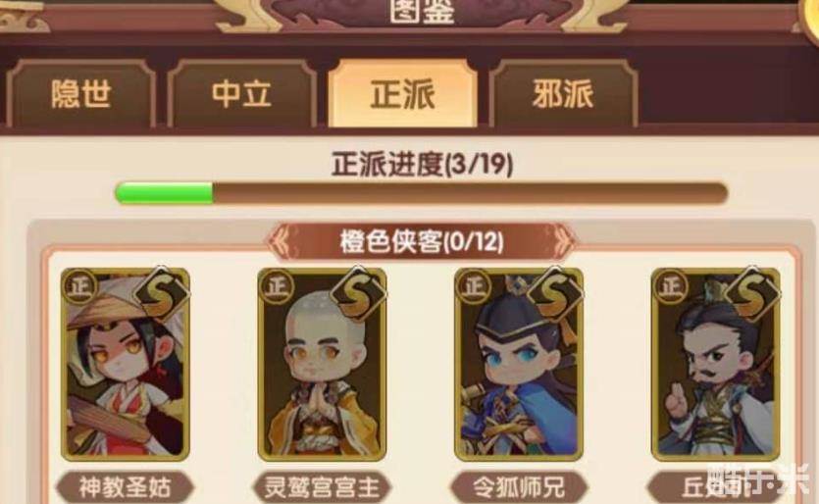Click the 正 faction badge on 令狐师兄
The height and width of the screenshot is (504, 819).
(474, 286)
